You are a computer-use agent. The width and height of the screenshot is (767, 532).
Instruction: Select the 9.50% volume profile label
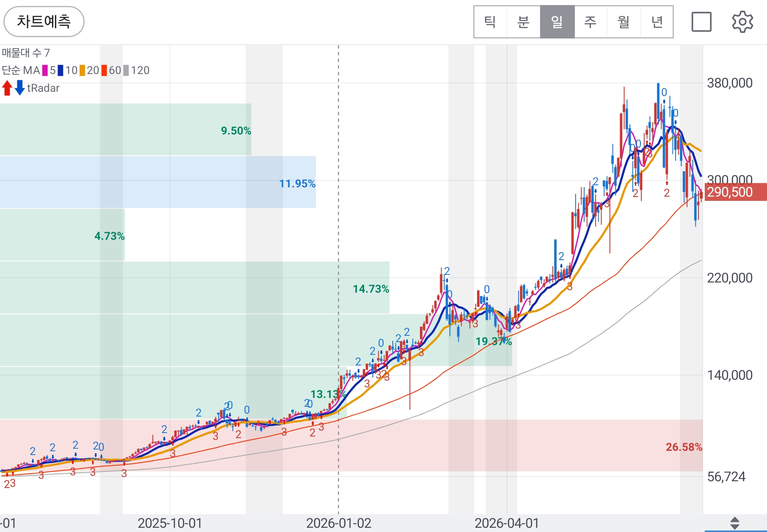click(236, 131)
